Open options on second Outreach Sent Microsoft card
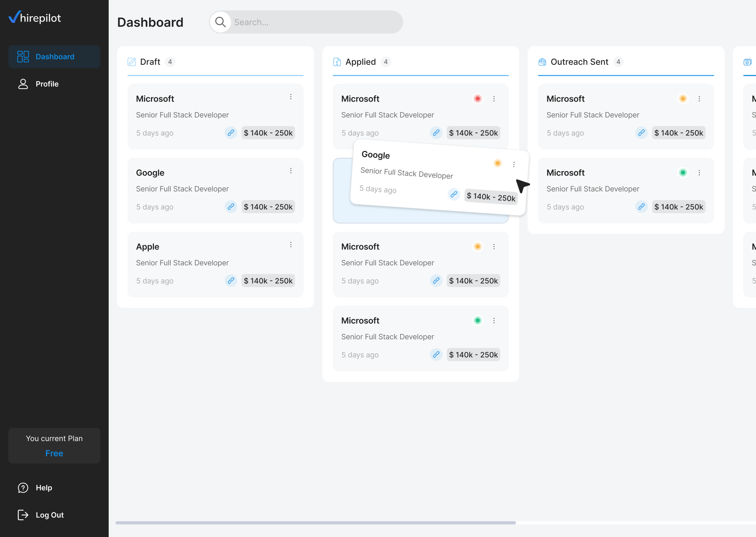The image size is (756, 537). (x=699, y=173)
